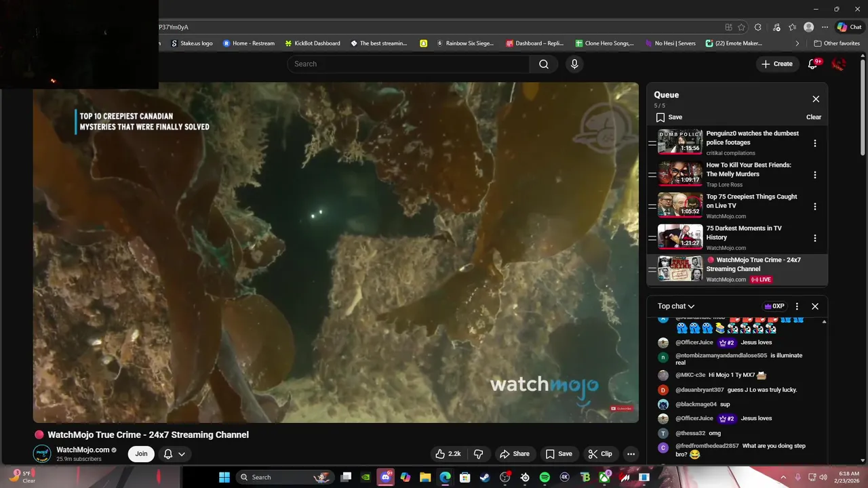Open the browser profile avatar
The image size is (868, 488).
[808, 27]
